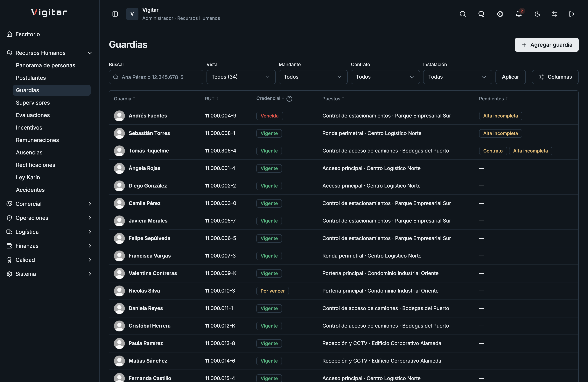Click the swap arrows icon in header
Image resolution: width=588 pixels, height=382 pixels.
[554, 14]
